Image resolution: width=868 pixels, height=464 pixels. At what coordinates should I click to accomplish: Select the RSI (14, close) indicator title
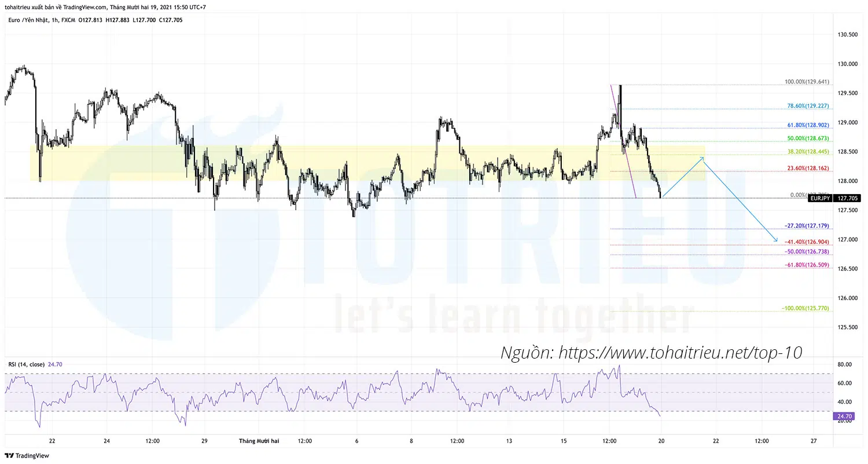[26, 364]
